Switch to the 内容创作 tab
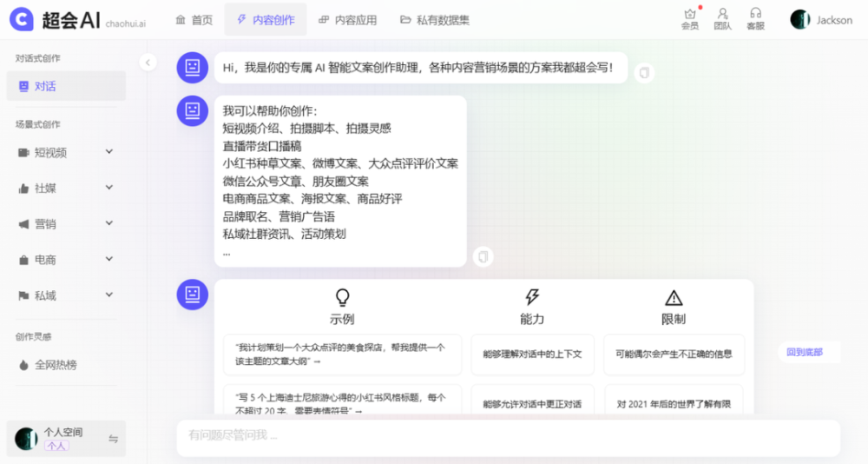This screenshot has width=868, height=464. click(266, 20)
